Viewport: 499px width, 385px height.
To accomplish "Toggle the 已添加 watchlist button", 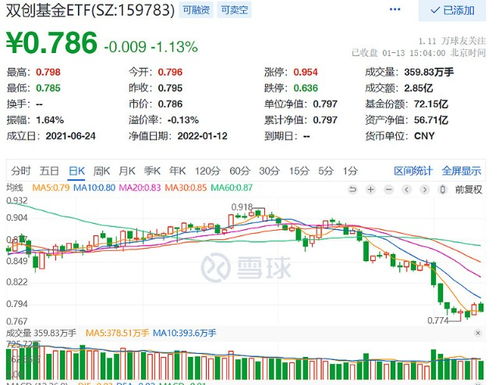I will pyautogui.click(x=452, y=10).
